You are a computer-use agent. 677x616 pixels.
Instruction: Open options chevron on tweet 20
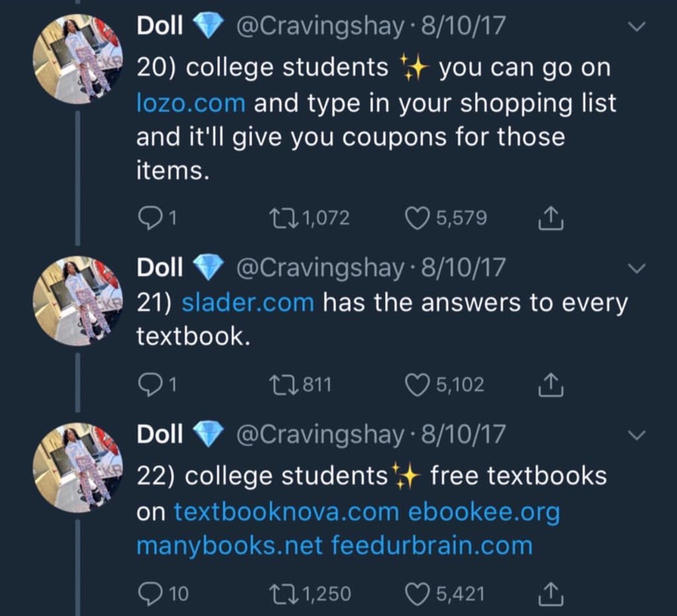637,27
